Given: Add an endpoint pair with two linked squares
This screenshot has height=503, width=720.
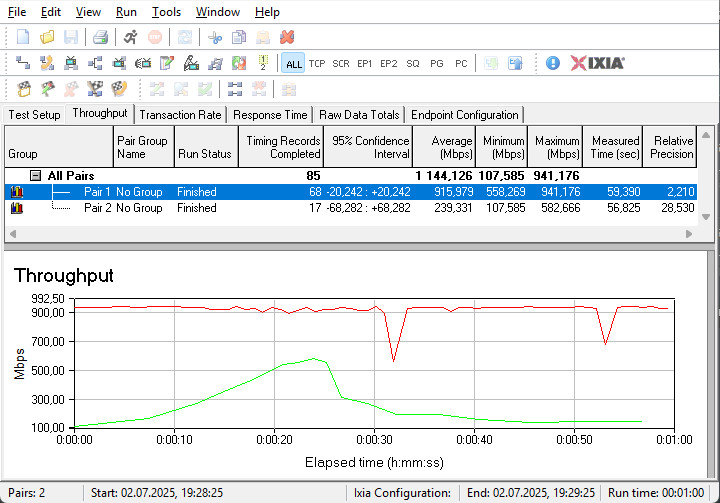Looking at the screenshot, I should click(23, 63).
